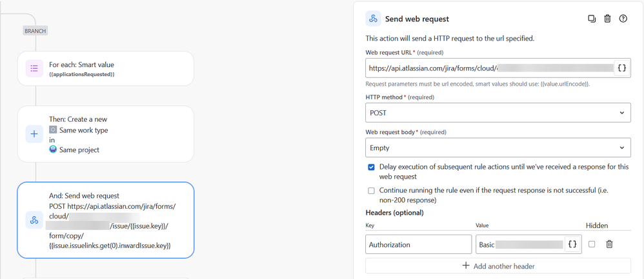This screenshot has width=644, height=279.
Task: Tick the Hidden checkbox for Authorization
Action: [x=592, y=244]
